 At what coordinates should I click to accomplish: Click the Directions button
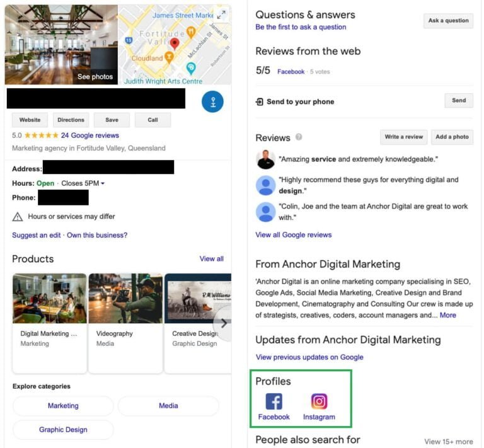(71, 120)
